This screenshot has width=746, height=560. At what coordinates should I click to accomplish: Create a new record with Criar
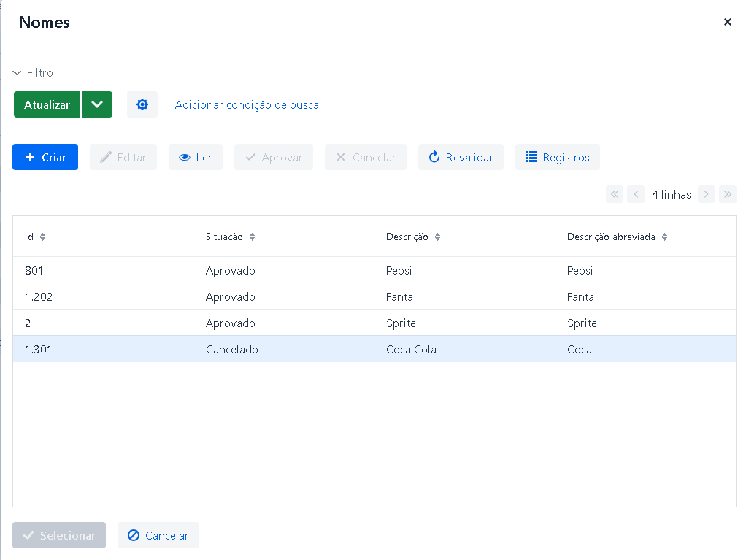(x=45, y=157)
